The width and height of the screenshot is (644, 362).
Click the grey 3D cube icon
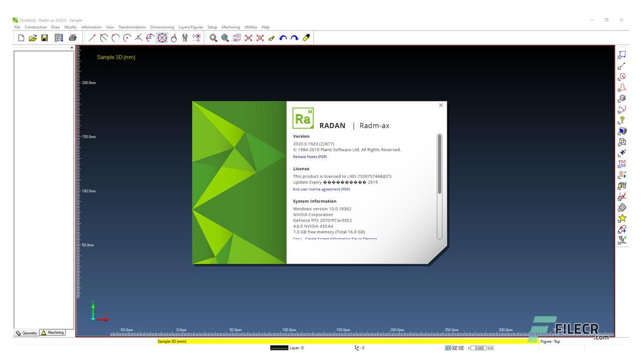(622, 99)
